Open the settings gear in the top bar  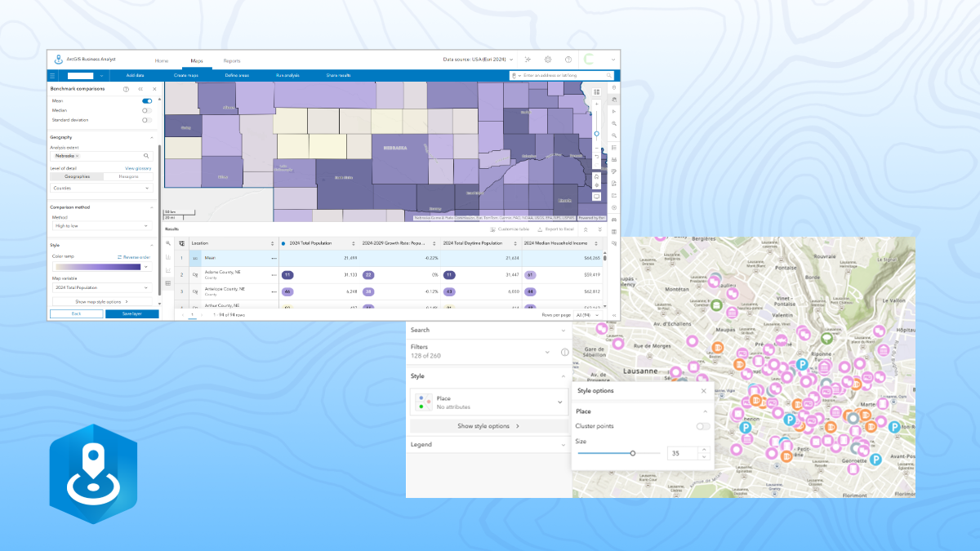click(x=548, y=60)
